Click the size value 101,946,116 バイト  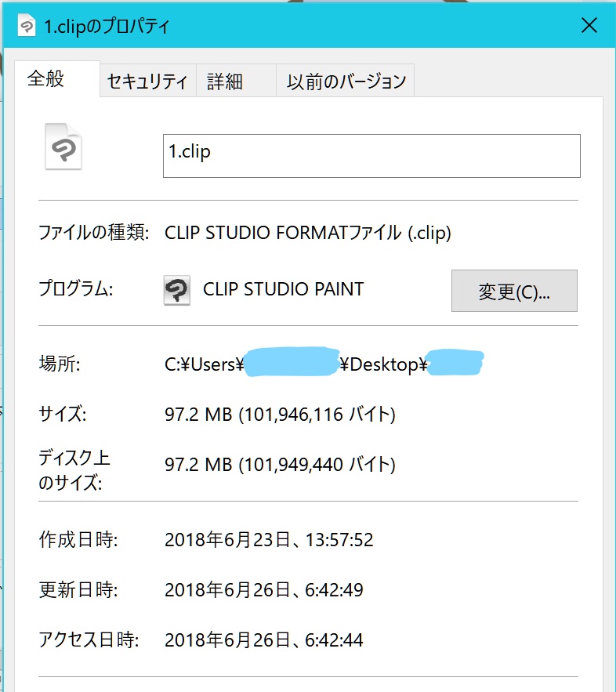tap(280, 415)
